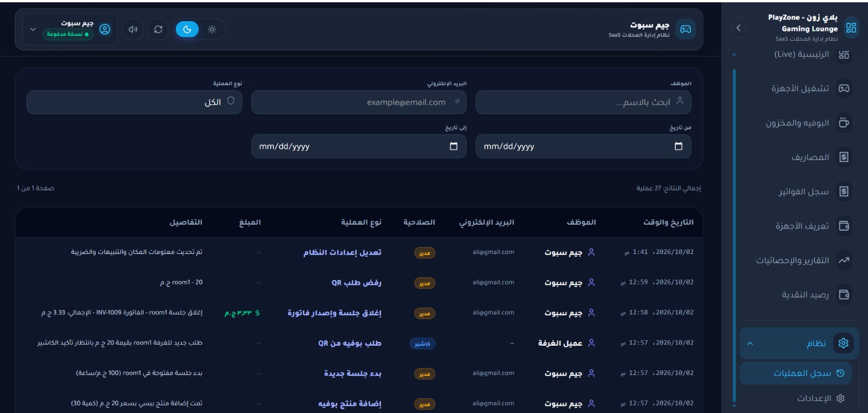Click the shield icon in نوع العملية field
This screenshot has height=413, width=868.
(231, 100)
